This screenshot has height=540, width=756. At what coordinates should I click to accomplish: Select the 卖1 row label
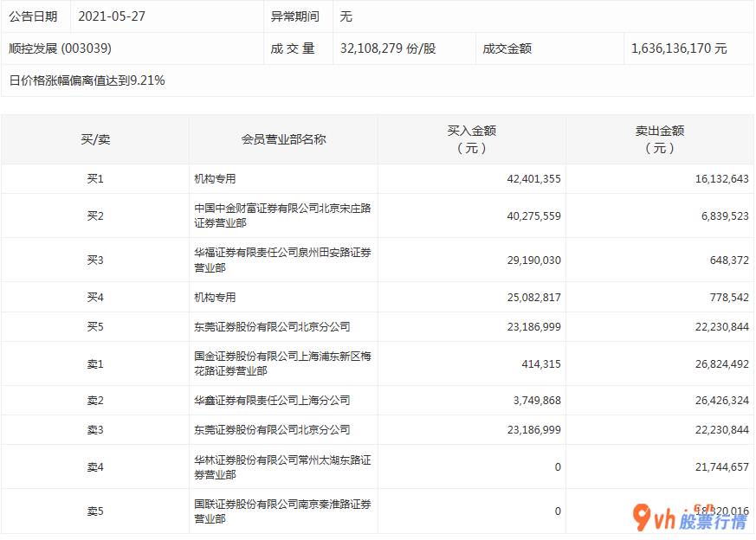click(x=95, y=363)
